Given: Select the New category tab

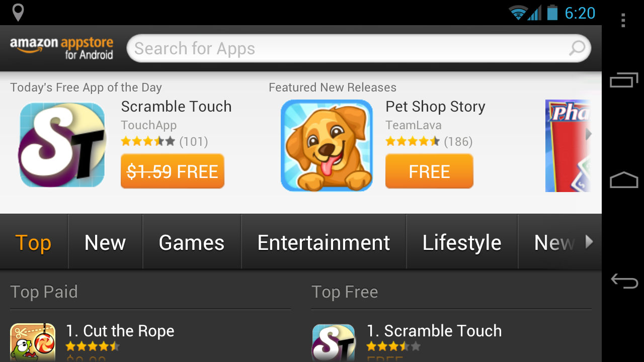Looking at the screenshot, I should 105,243.
